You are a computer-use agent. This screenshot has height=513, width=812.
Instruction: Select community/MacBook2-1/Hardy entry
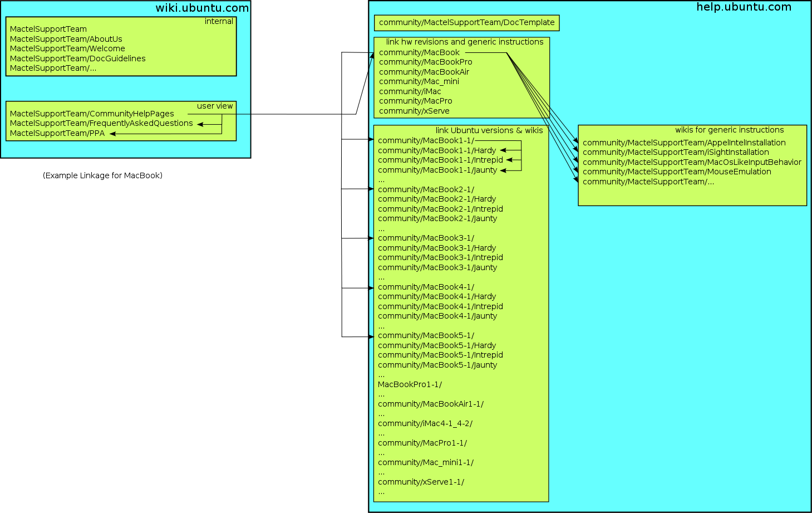437,199
